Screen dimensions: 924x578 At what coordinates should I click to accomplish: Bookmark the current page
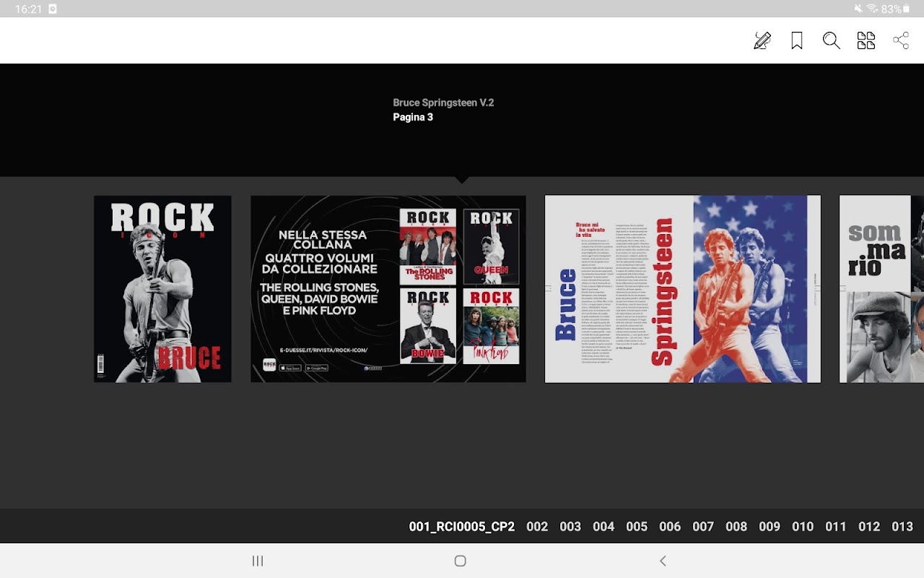coord(797,40)
